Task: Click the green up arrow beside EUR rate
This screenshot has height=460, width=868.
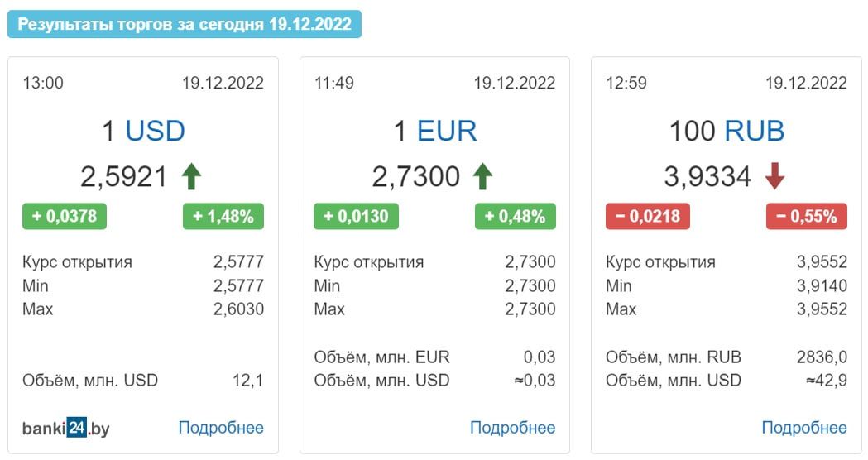Action: (x=482, y=176)
